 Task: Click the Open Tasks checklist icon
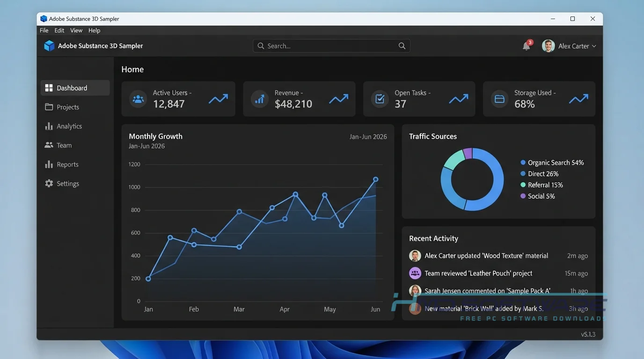[380, 99]
